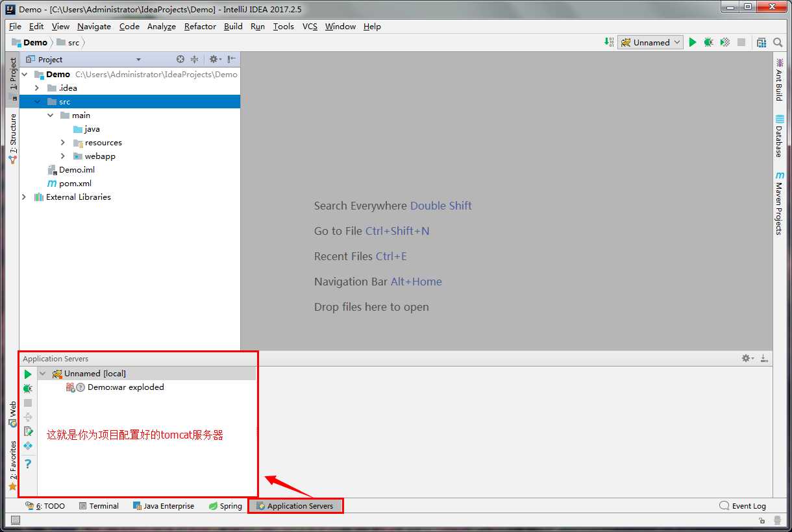Open Application Servers panel settings gear

pos(747,358)
